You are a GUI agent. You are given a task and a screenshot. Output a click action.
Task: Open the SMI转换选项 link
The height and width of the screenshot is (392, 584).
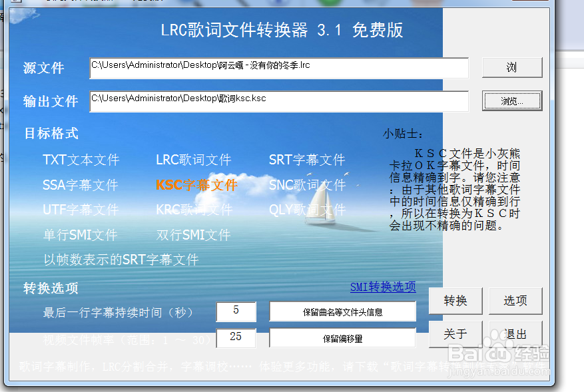click(383, 287)
